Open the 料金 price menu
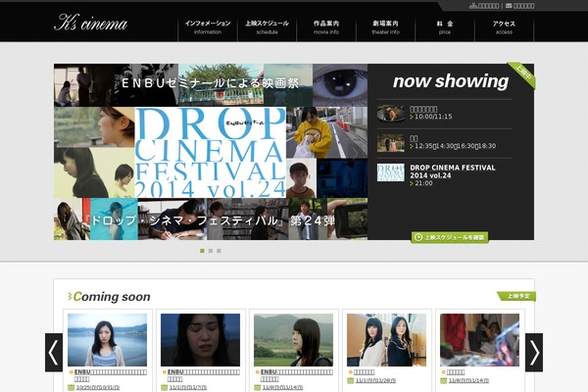588x392 pixels. pos(445,27)
